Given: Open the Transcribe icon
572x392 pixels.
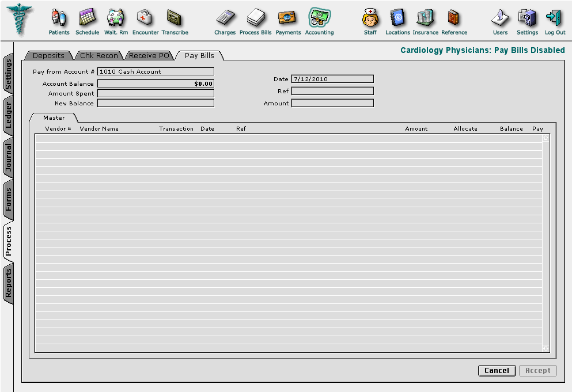Looking at the screenshot, I should pos(175,17).
